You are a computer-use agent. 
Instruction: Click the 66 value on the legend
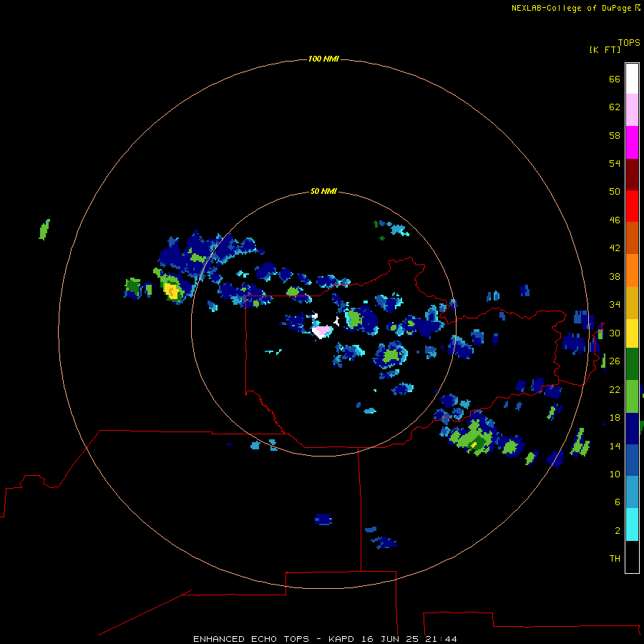pos(615,79)
